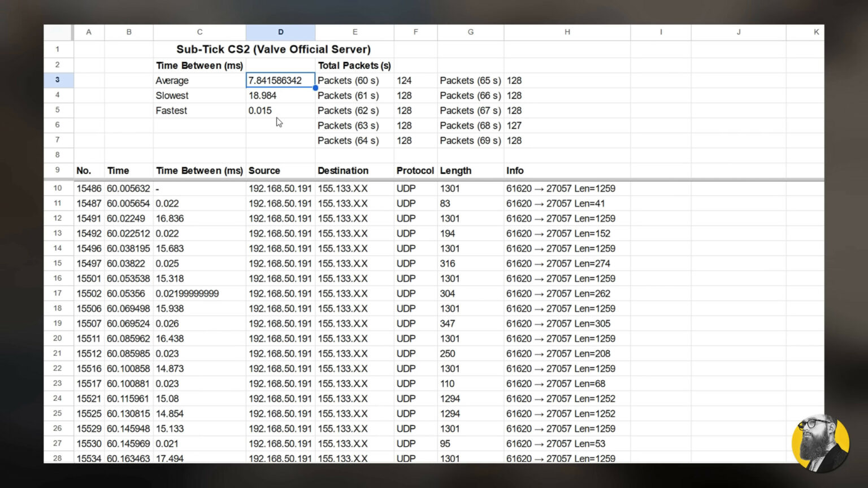
Task: Select column H header
Action: click(x=567, y=32)
